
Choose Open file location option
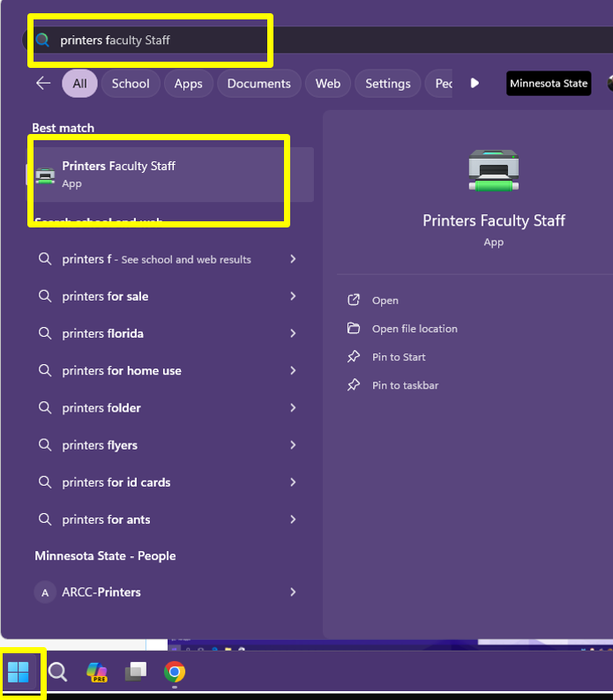click(415, 329)
